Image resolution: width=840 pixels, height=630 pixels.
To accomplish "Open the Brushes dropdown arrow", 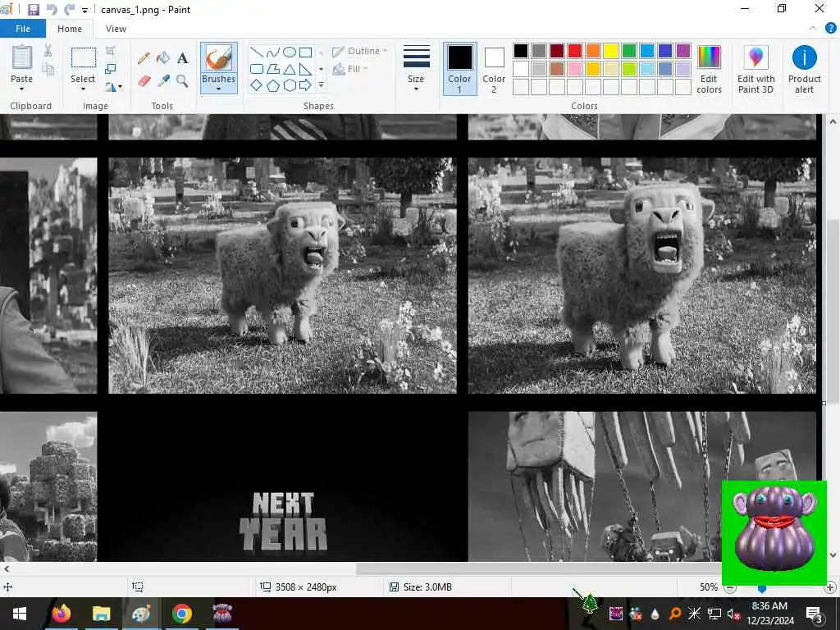I will [x=218, y=89].
